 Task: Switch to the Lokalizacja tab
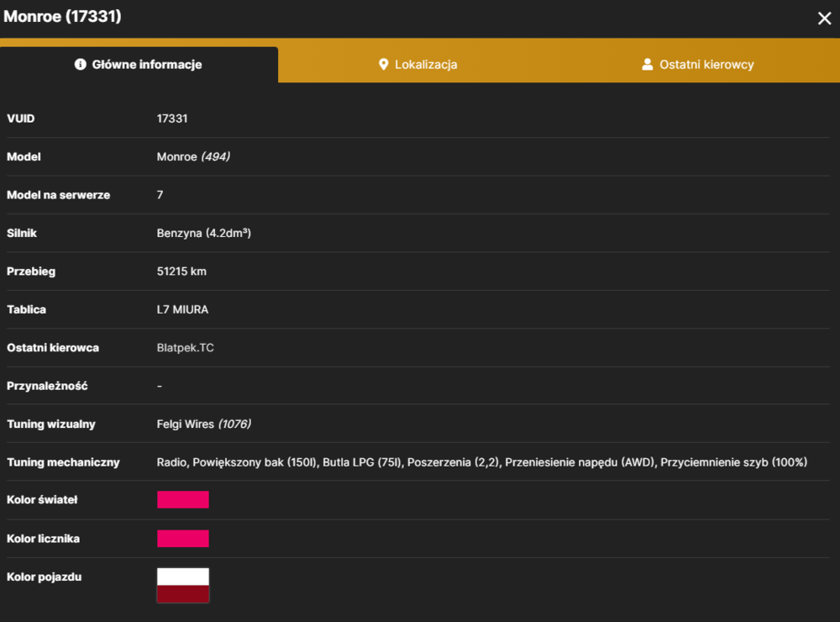pos(418,65)
